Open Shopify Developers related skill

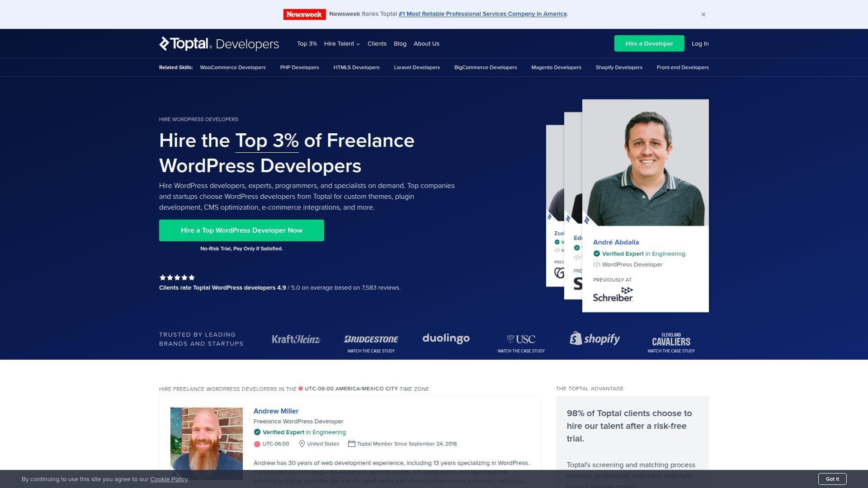point(619,67)
